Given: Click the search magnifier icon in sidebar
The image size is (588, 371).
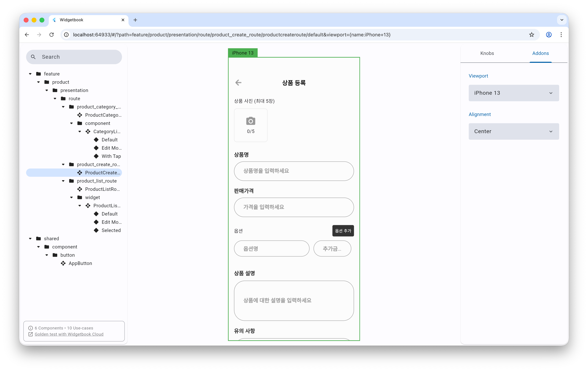Looking at the screenshot, I should [33, 57].
